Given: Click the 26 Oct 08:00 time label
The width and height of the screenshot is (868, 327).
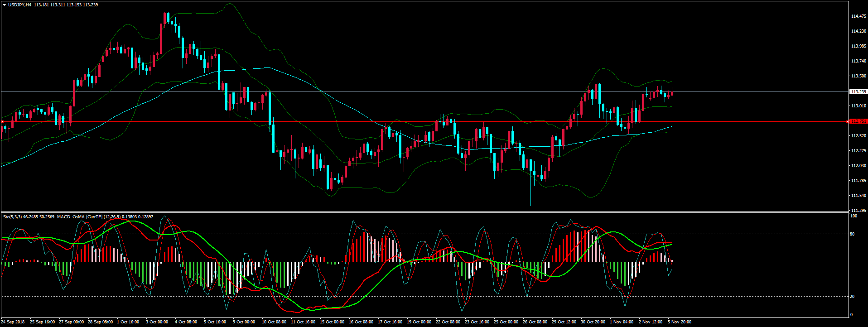Looking at the screenshot, I should (535, 322).
